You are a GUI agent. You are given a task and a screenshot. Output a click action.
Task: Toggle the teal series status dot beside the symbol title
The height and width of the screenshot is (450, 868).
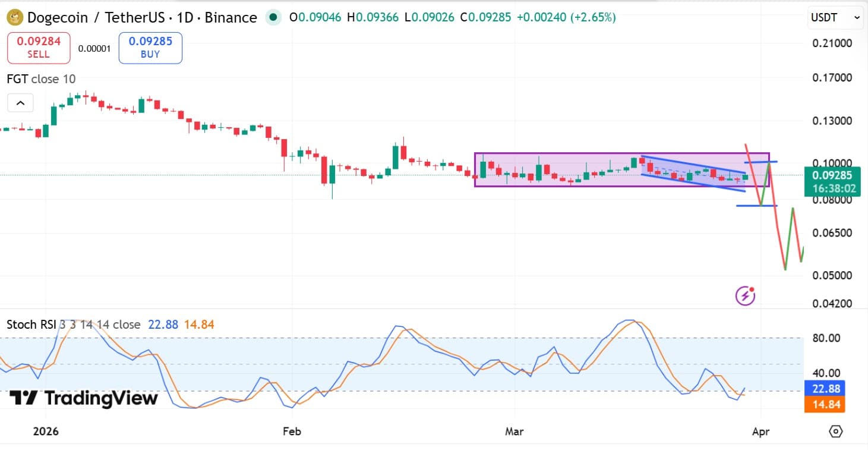tap(273, 18)
